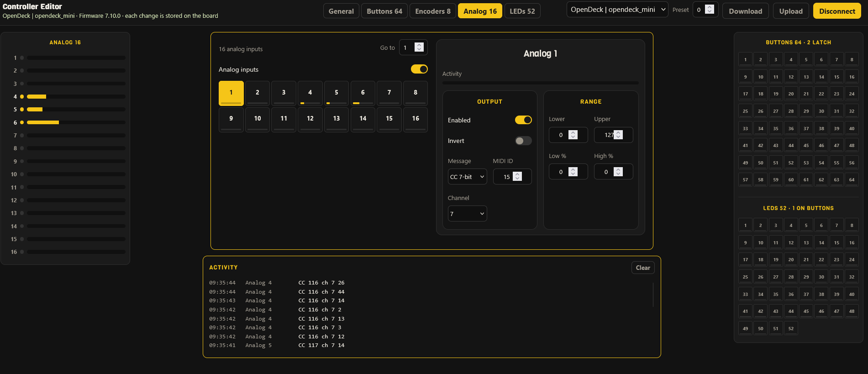
Task: Disconnect from the board
Action: point(837,11)
